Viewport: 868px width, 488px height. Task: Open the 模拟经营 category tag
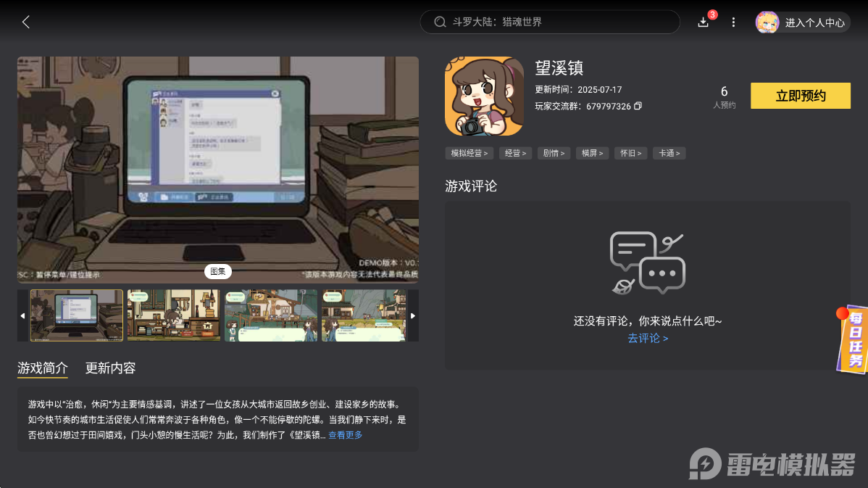click(468, 153)
